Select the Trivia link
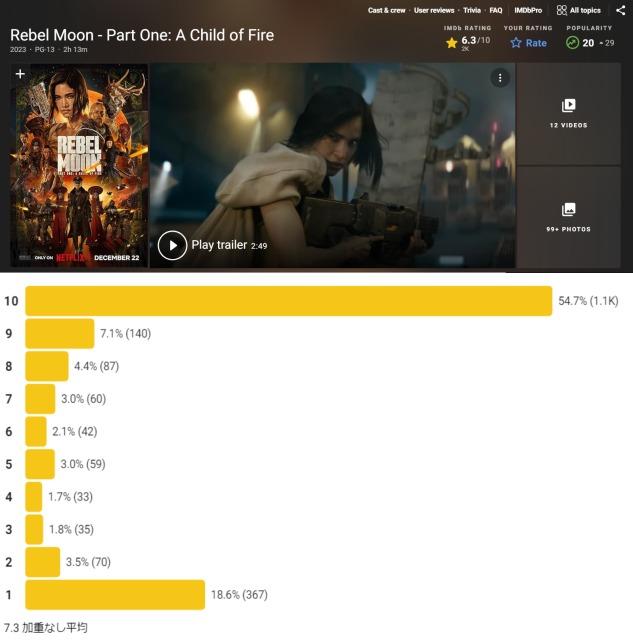Image resolution: width=633 pixels, height=640 pixels. (472, 10)
